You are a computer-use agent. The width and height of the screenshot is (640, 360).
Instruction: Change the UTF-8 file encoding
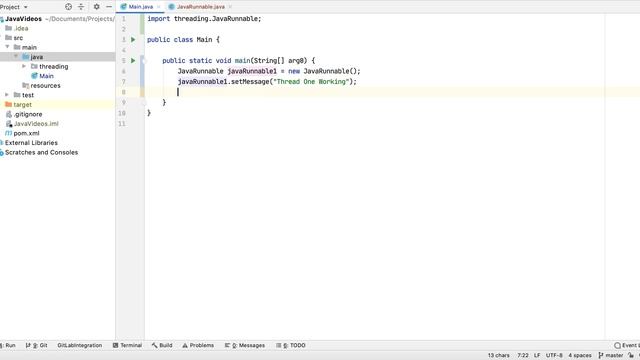(554, 355)
